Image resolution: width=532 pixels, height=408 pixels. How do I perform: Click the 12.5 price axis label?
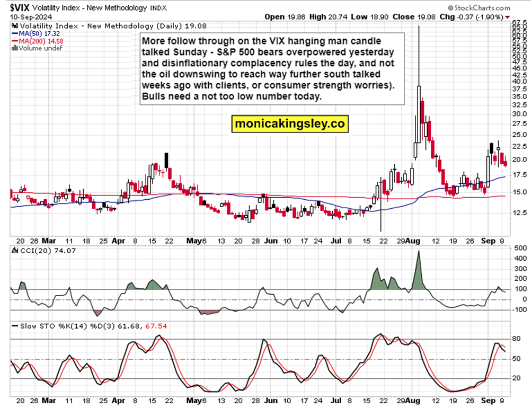(x=519, y=212)
